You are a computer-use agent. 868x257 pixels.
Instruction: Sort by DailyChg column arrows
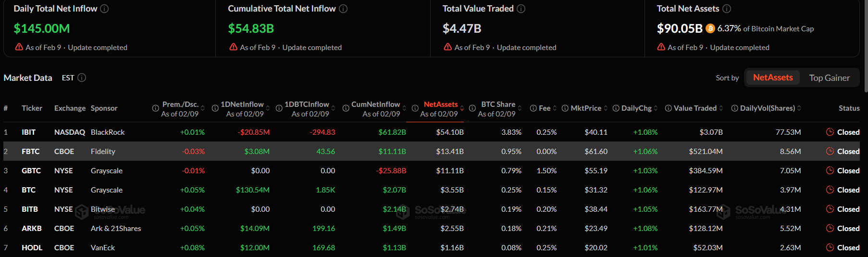656,108
